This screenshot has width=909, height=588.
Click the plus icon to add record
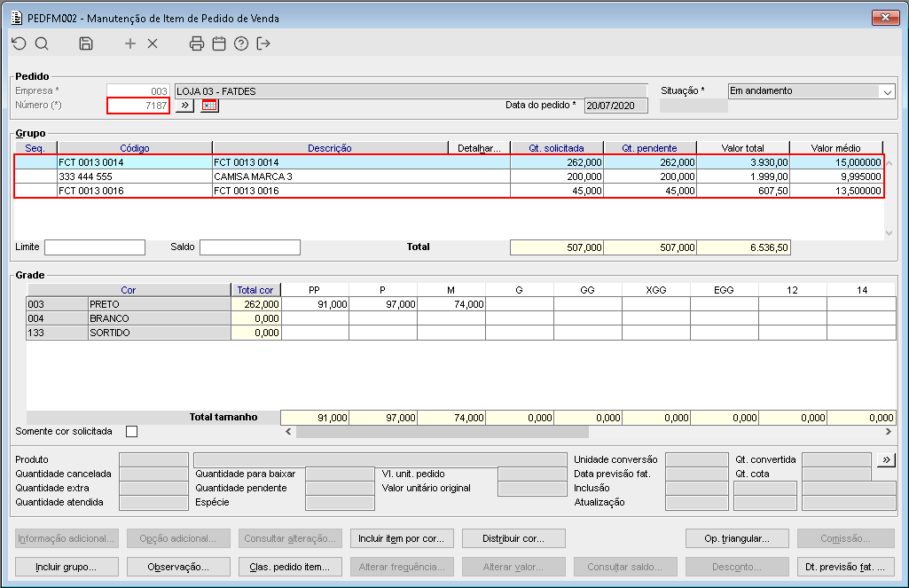130,43
